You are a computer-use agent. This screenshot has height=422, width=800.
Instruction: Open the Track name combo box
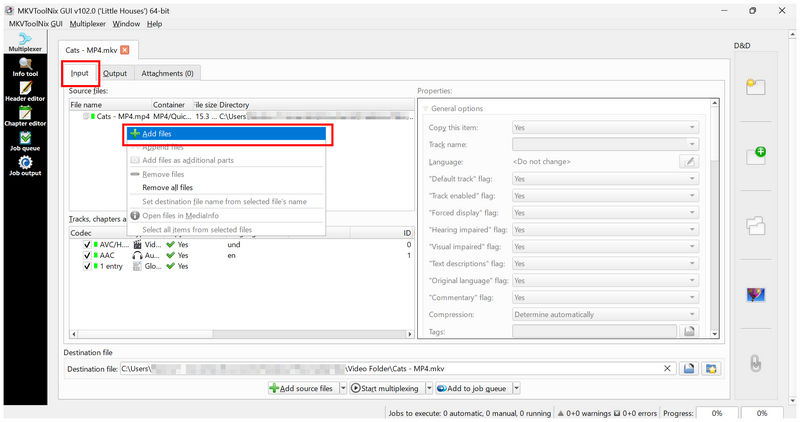click(605, 144)
